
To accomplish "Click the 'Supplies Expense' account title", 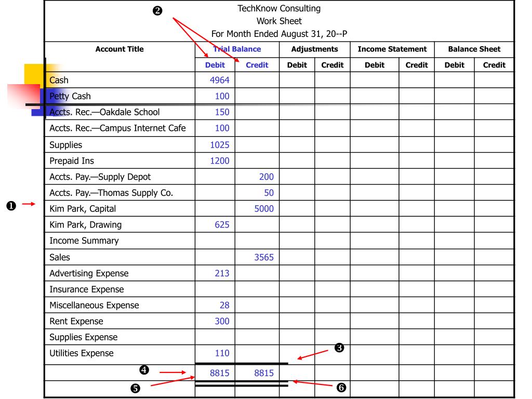I will pyautogui.click(x=84, y=337).
